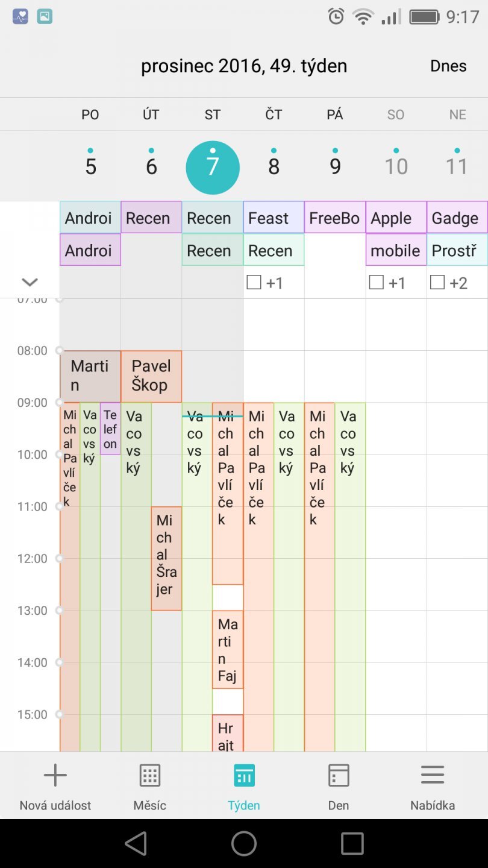Check the Thursday +1 task checkbox
488x868 pixels.
pos(254,282)
